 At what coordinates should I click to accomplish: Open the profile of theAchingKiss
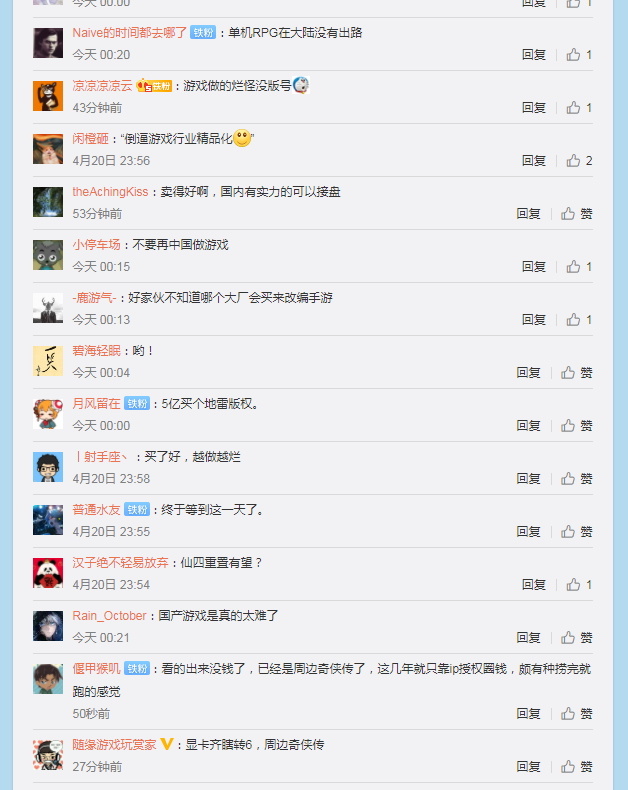(x=110, y=192)
